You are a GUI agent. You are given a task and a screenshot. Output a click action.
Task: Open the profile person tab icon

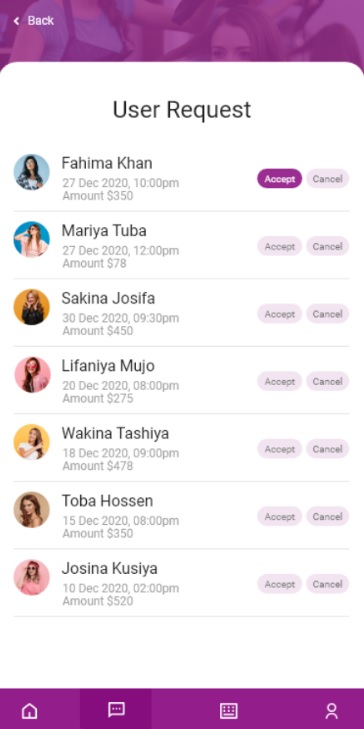[331, 711]
